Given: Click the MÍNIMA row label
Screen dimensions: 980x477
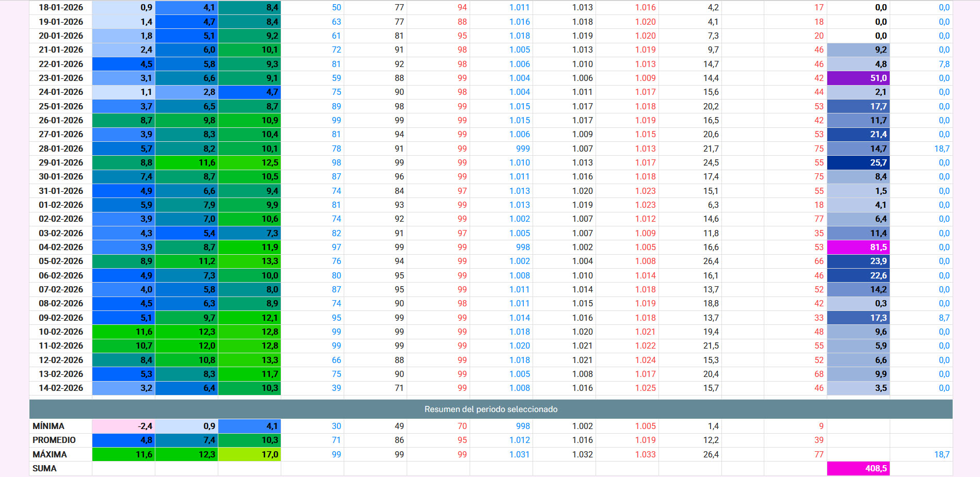Looking at the screenshot, I should click(49, 426).
